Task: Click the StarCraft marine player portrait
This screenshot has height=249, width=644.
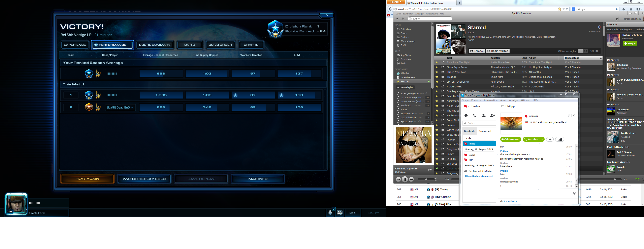Action: coord(16,204)
